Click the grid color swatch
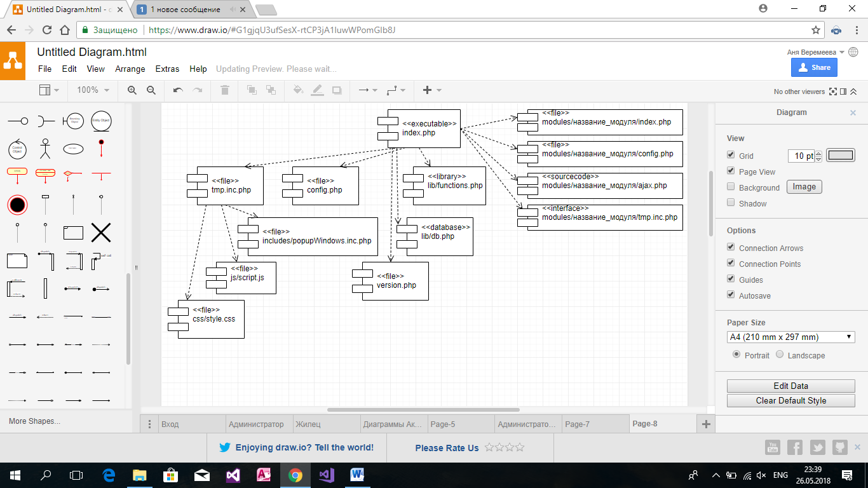This screenshot has height=488, width=868. point(841,155)
